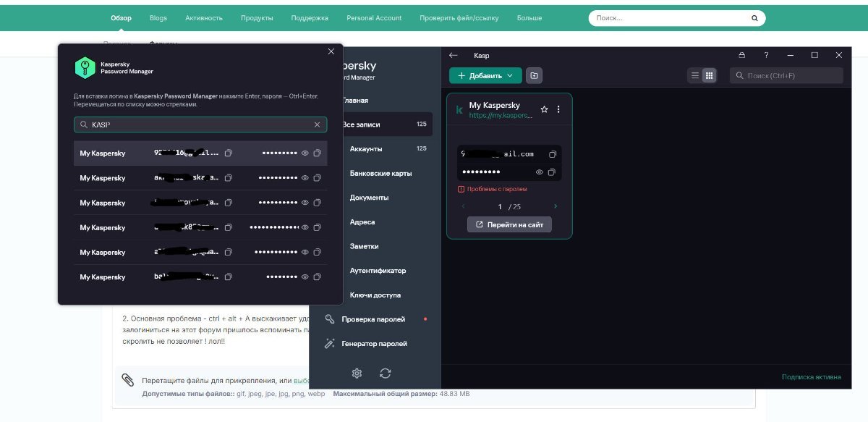
Task: Open the Поддержка website menu
Action: tap(310, 18)
